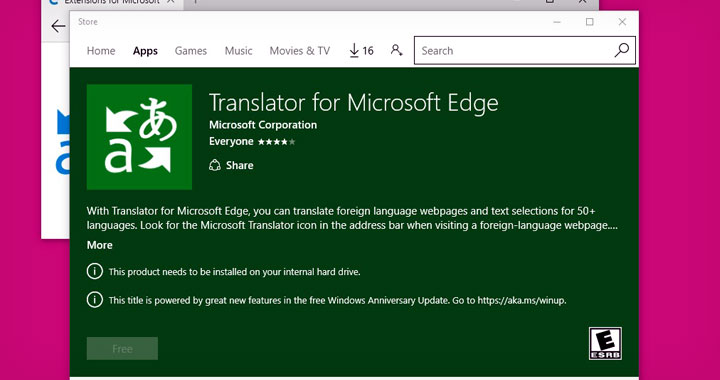Image resolution: width=720 pixels, height=380 pixels.
Task: Click the Translator for Microsoft Edge title
Action: coord(354,102)
